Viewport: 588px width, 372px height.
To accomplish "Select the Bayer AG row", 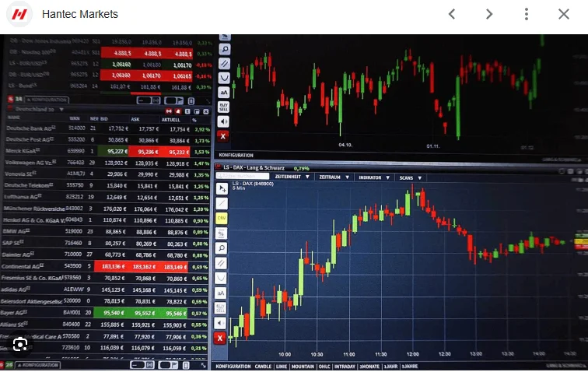I will pos(104,313).
